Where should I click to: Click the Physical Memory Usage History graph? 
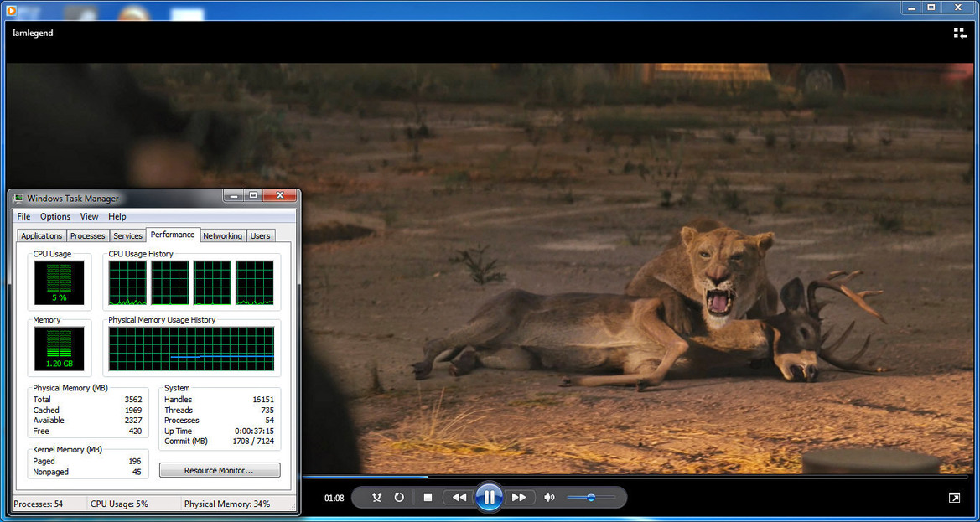[x=191, y=349]
